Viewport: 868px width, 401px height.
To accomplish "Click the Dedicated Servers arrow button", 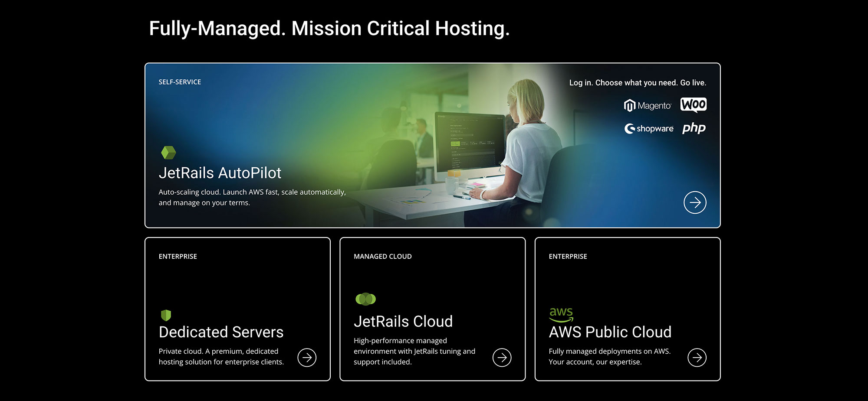I will coord(307,358).
